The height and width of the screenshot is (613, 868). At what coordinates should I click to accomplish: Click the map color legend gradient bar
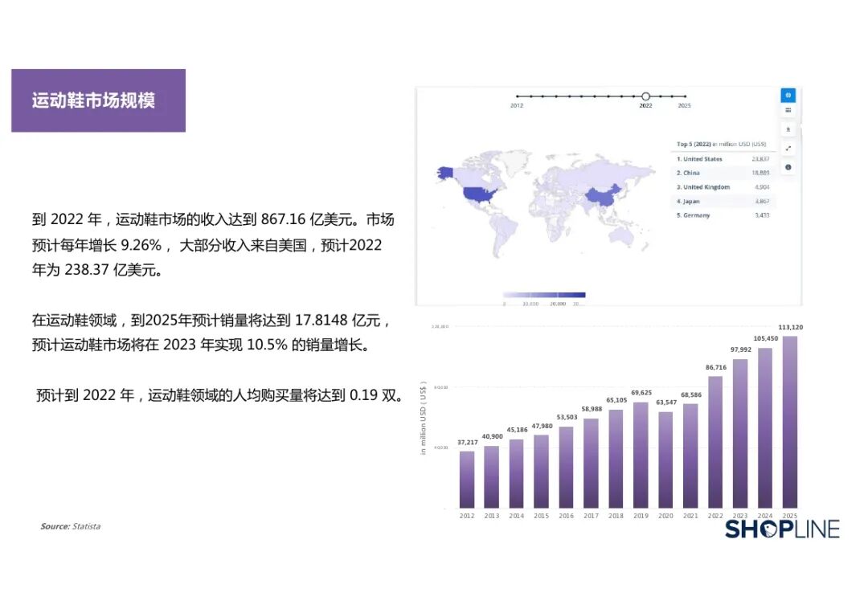544,295
